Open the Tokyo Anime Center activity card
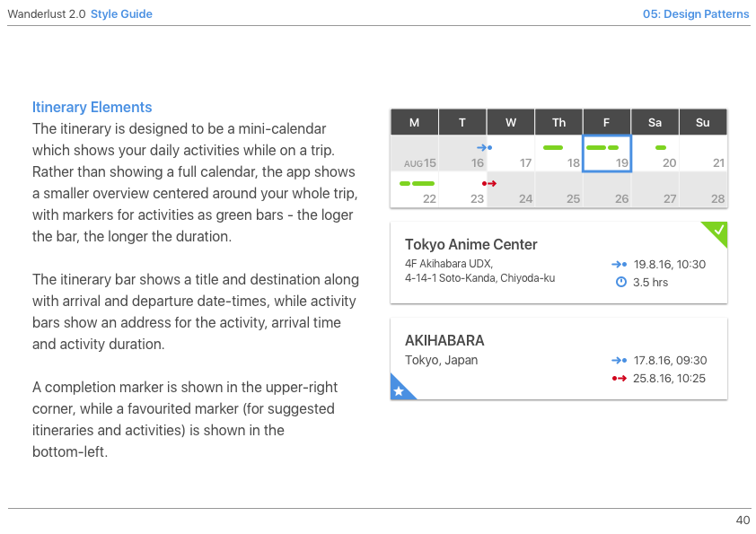The width and height of the screenshot is (756, 534). 558,263
